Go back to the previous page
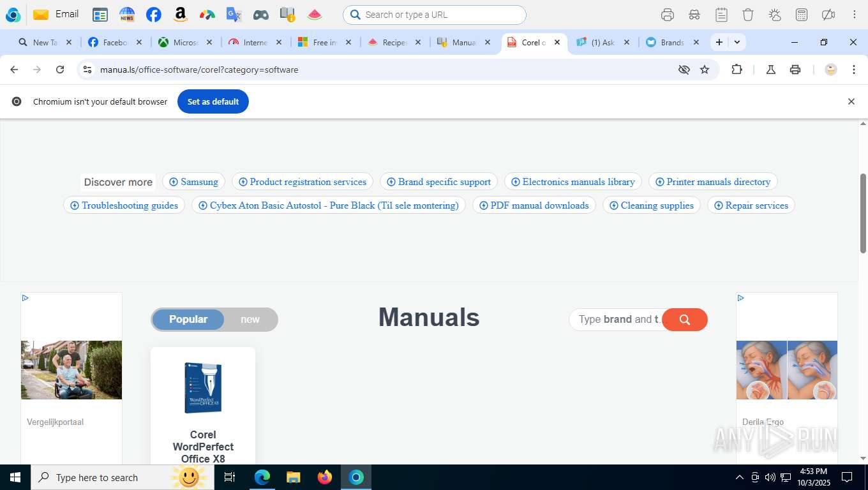Viewport: 868px width, 490px height. click(14, 70)
